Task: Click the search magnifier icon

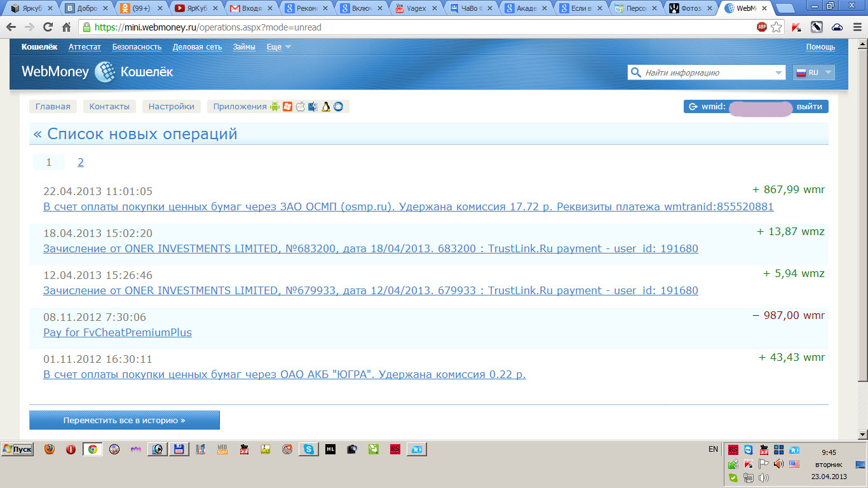Action: (x=635, y=72)
